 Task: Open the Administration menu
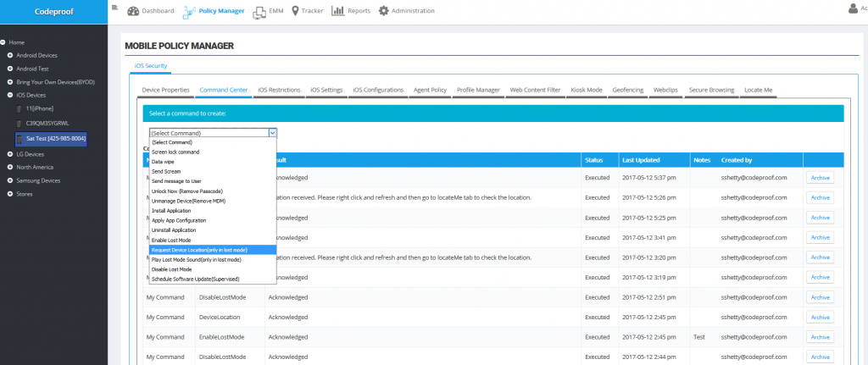[x=413, y=10]
